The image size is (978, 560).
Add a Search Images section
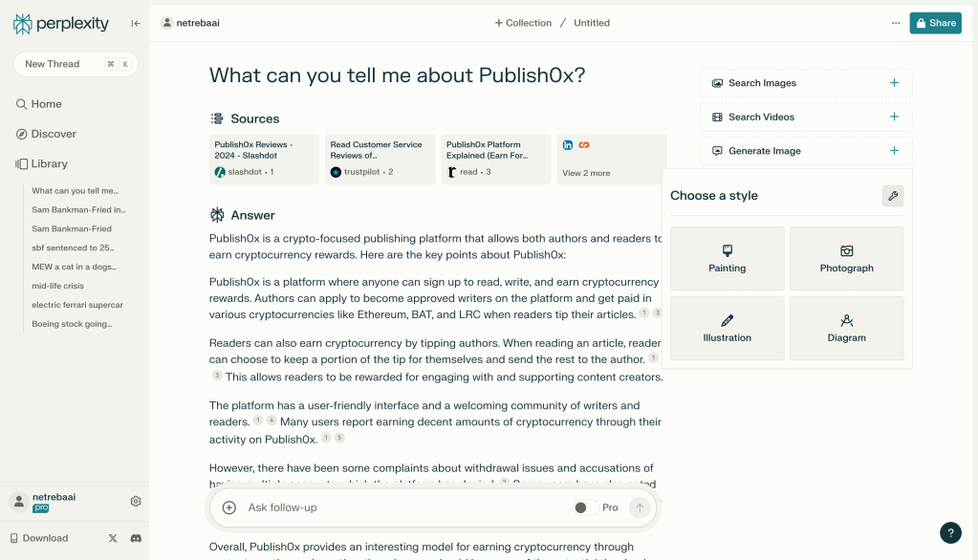(x=893, y=83)
